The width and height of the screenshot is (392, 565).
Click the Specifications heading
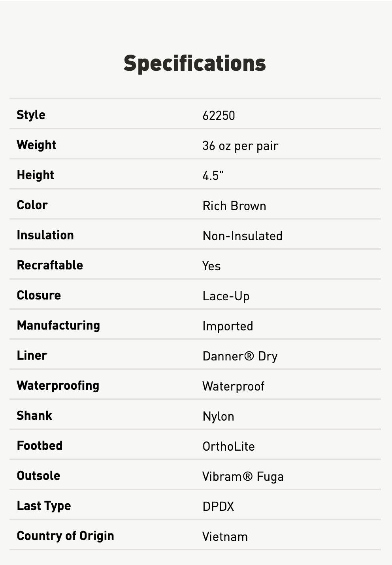[x=195, y=63]
